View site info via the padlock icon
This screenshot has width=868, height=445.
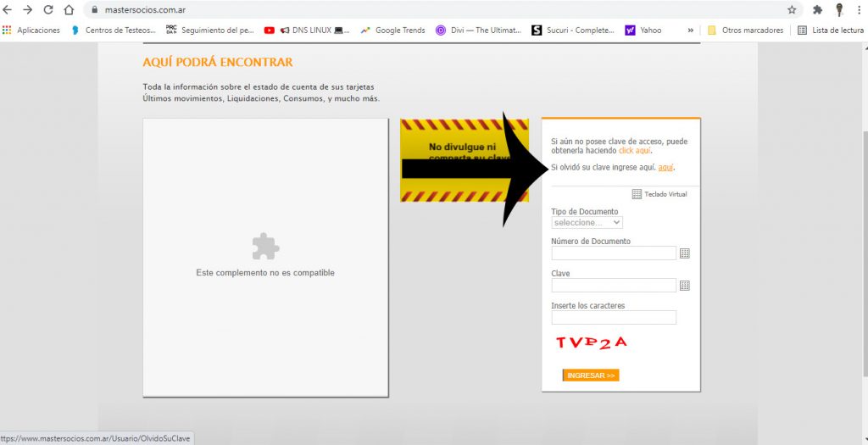pos(94,10)
